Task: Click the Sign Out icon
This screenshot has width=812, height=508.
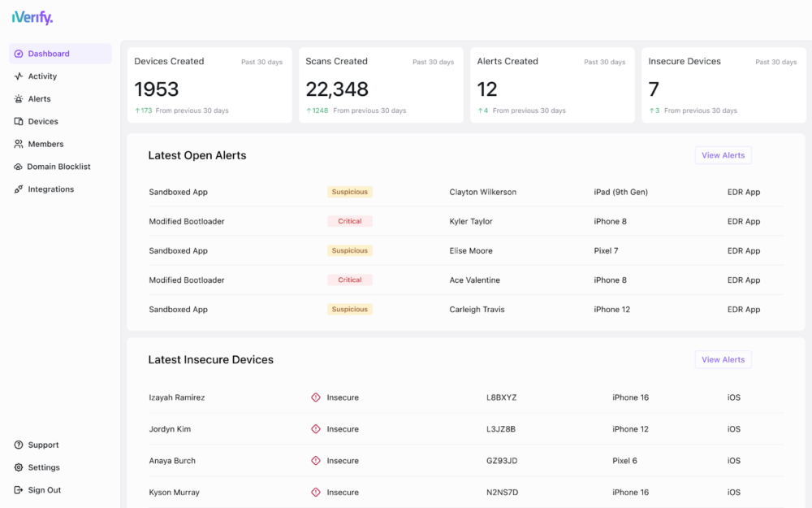Action: pos(19,490)
